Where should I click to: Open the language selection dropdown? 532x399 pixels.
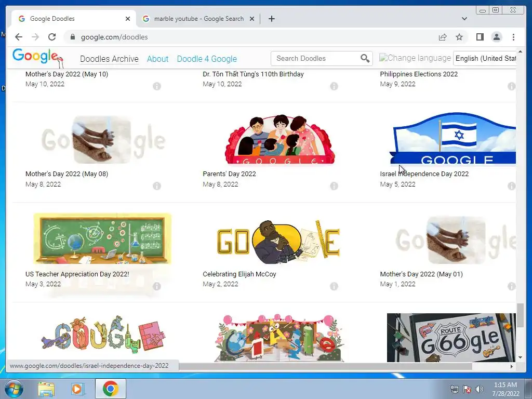tap(485, 58)
